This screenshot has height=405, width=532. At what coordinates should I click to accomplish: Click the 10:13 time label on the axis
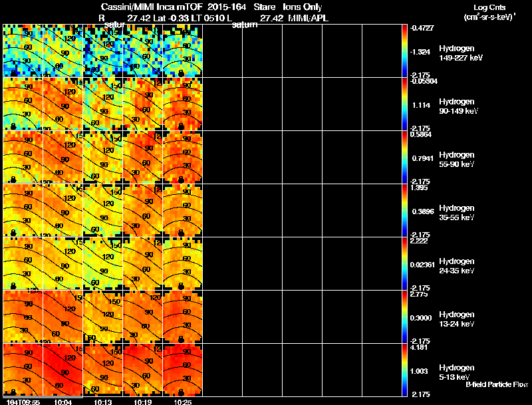coord(102,402)
